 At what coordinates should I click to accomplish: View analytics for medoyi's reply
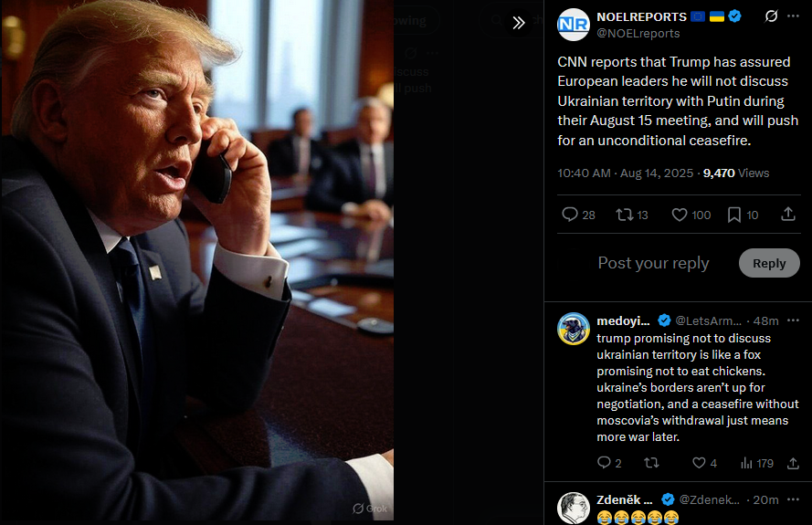click(x=756, y=463)
